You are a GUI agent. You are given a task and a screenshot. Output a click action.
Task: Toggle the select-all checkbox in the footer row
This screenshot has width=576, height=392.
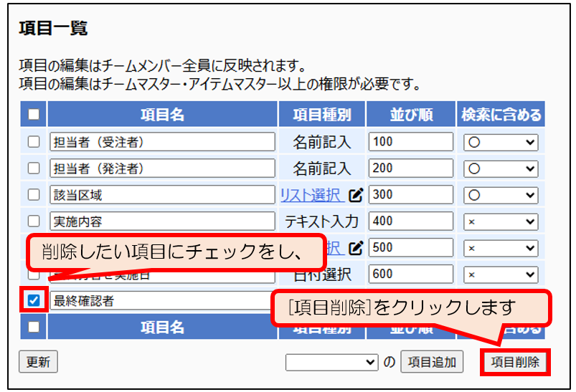point(34,327)
